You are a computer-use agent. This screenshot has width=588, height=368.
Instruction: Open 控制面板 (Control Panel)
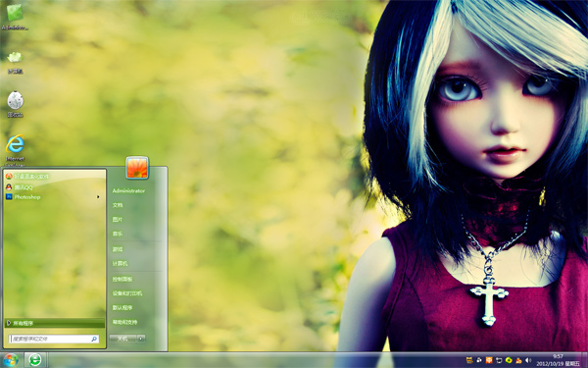tap(122, 279)
